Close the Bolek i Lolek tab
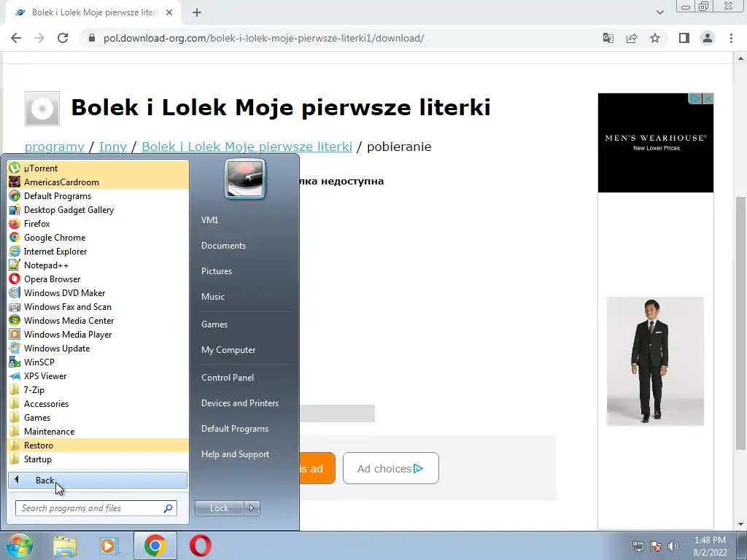The width and height of the screenshot is (747, 560). 169,12
